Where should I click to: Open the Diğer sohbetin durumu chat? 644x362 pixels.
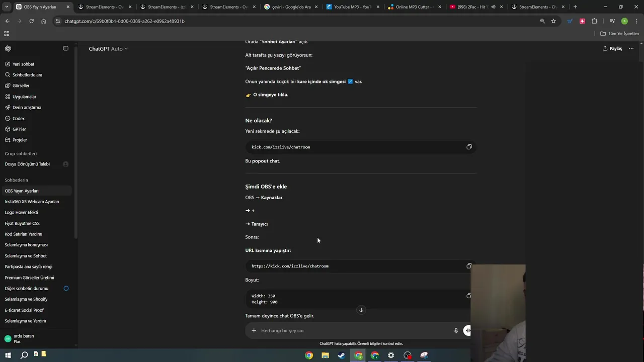[x=38, y=289]
